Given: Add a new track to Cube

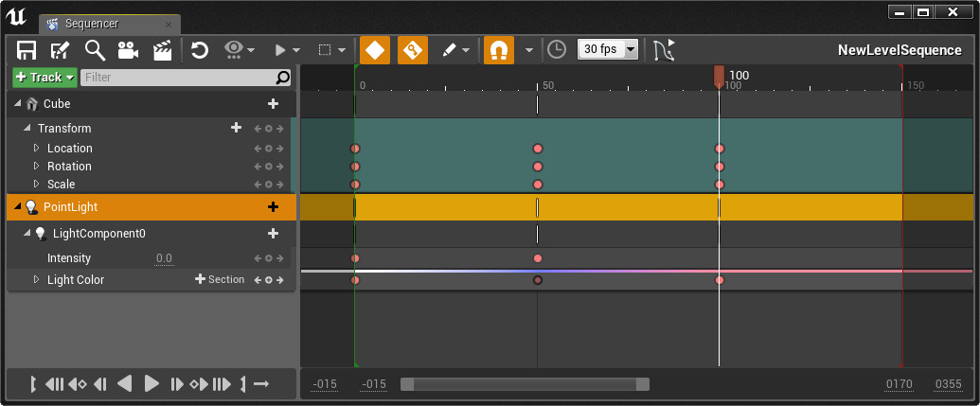Looking at the screenshot, I should click(x=273, y=104).
